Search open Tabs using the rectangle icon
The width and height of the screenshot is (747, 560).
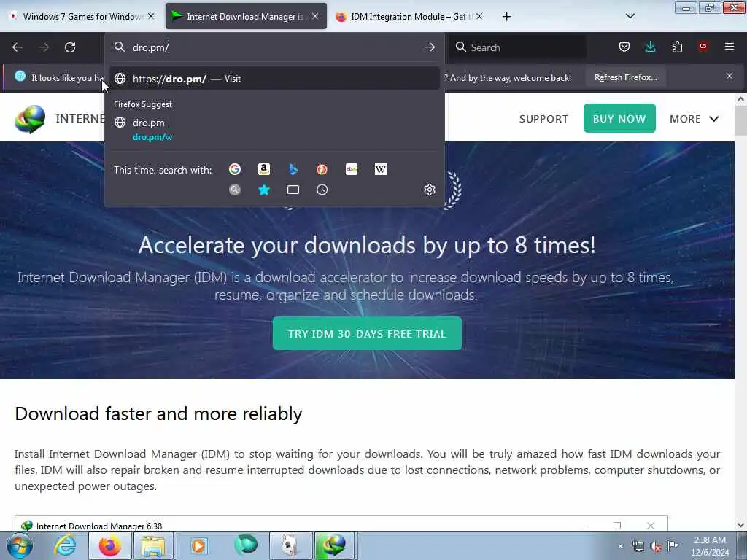coord(293,190)
